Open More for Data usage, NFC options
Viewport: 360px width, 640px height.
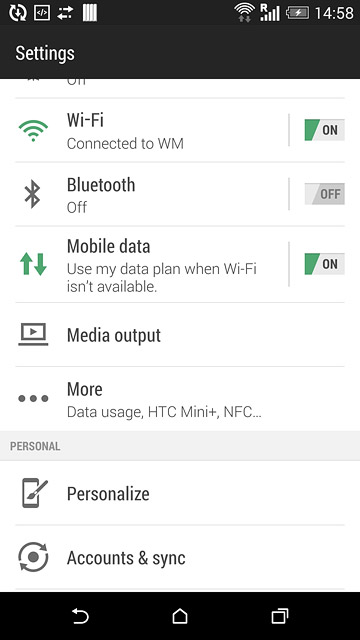(180, 399)
